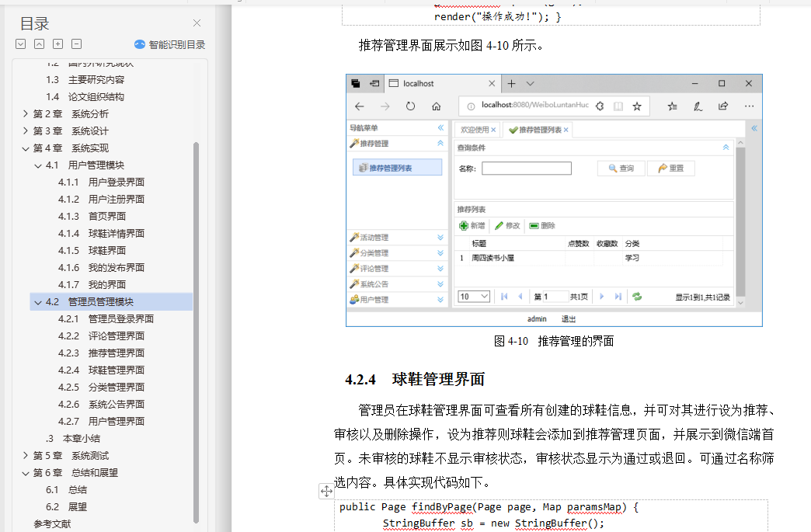Open 4.1.3 首页界面 heading
This screenshot has height=532, width=811.
point(92,216)
